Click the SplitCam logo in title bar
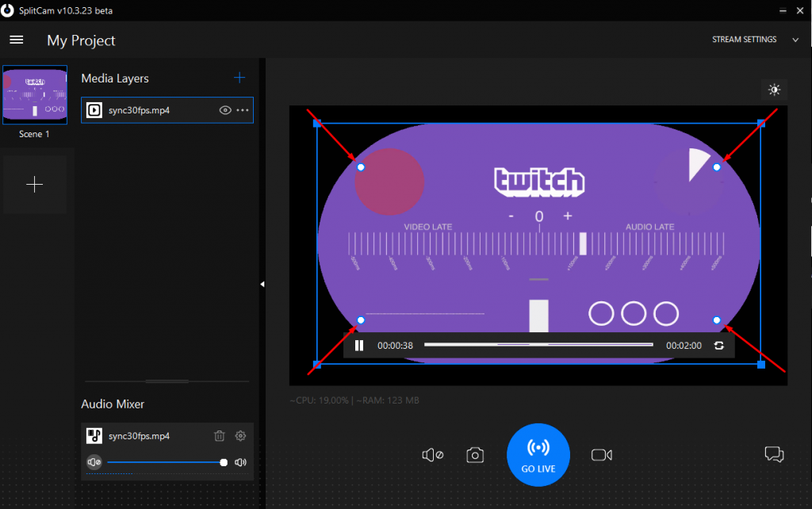Viewport: 812px width, 509px height. pos(7,10)
